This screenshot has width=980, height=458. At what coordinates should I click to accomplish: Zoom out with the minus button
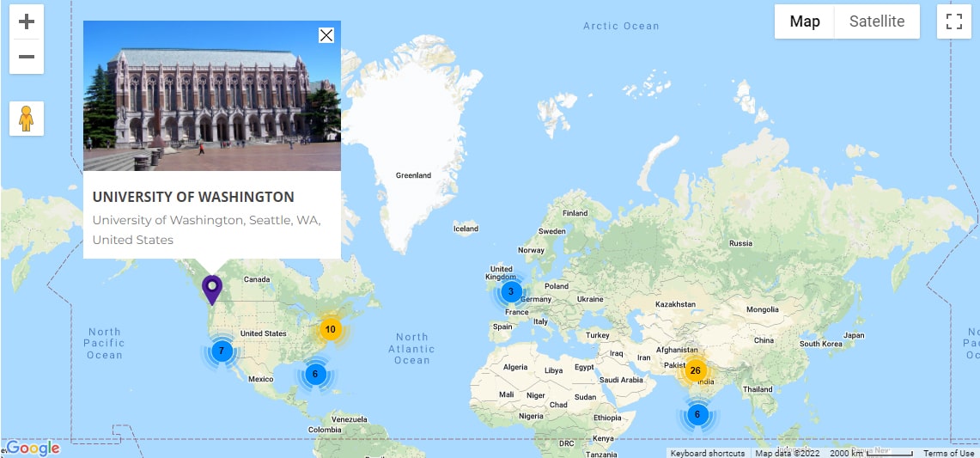27,57
